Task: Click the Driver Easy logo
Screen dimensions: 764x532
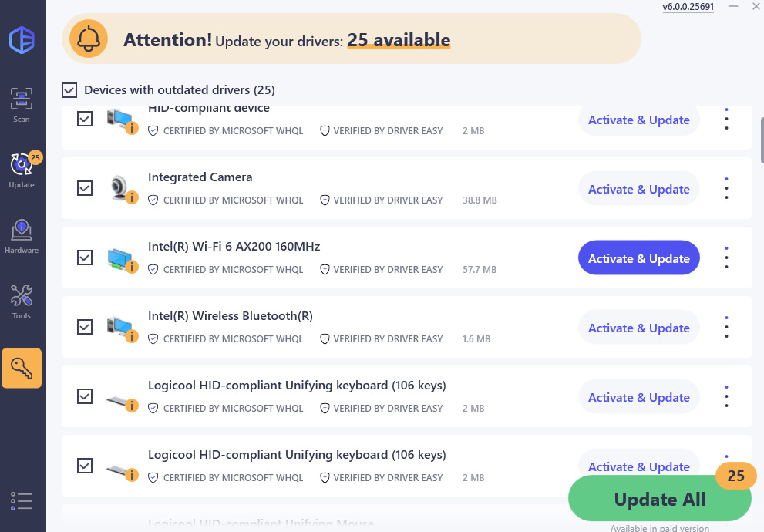Action: (x=22, y=39)
